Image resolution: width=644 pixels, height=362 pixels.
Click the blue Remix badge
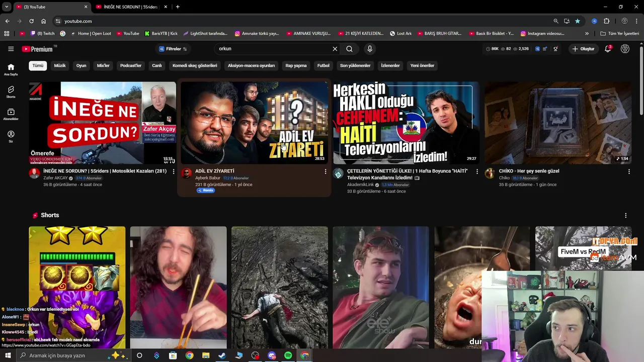[206, 191]
